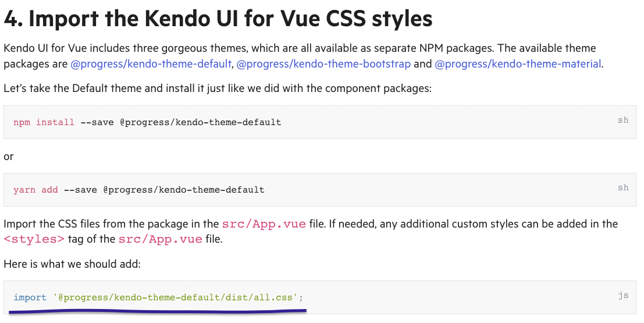The image size is (644, 323).
Task: Click the <styles> inline code text
Action: 34,239
